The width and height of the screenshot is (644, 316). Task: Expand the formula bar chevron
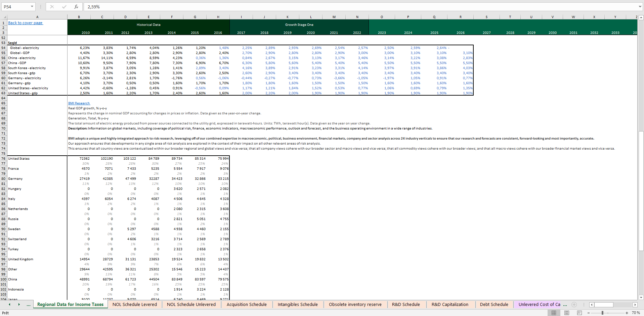(640, 7)
